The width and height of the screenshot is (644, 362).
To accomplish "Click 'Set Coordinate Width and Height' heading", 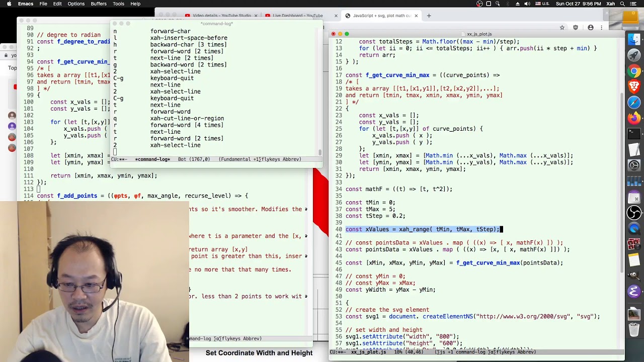I will tap(259, 353).
